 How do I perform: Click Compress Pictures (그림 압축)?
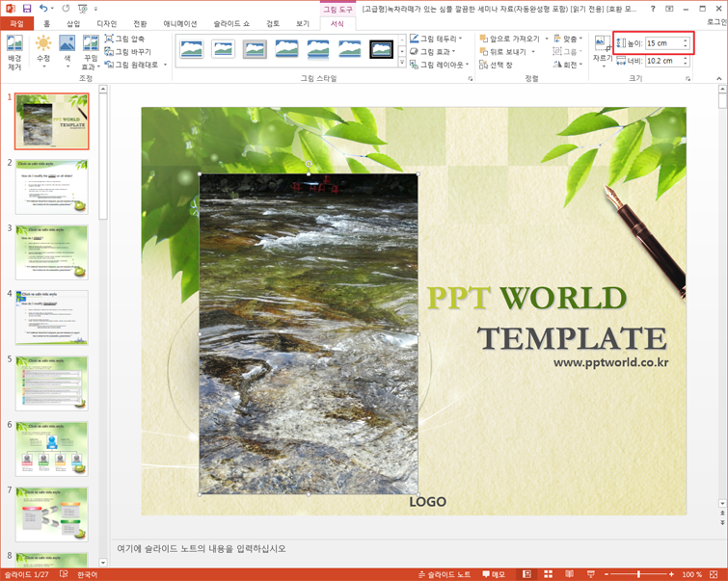tap(124, 39)
